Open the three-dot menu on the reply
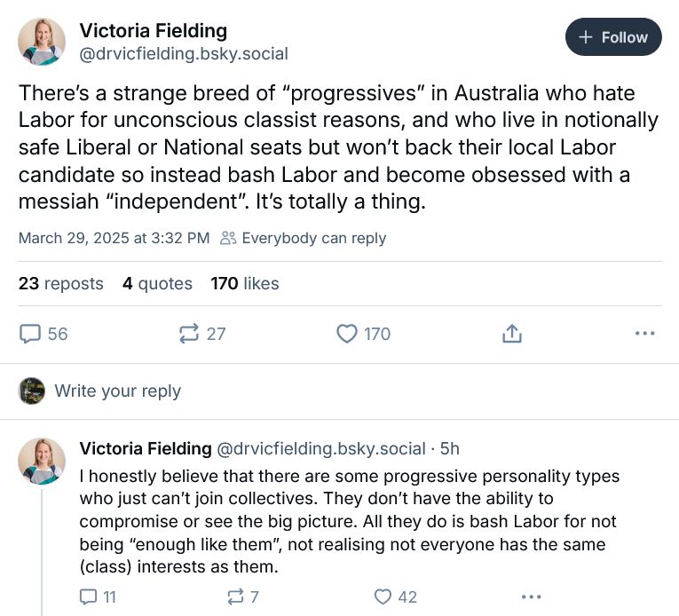679x616 pixels. (x=531, y=596)
